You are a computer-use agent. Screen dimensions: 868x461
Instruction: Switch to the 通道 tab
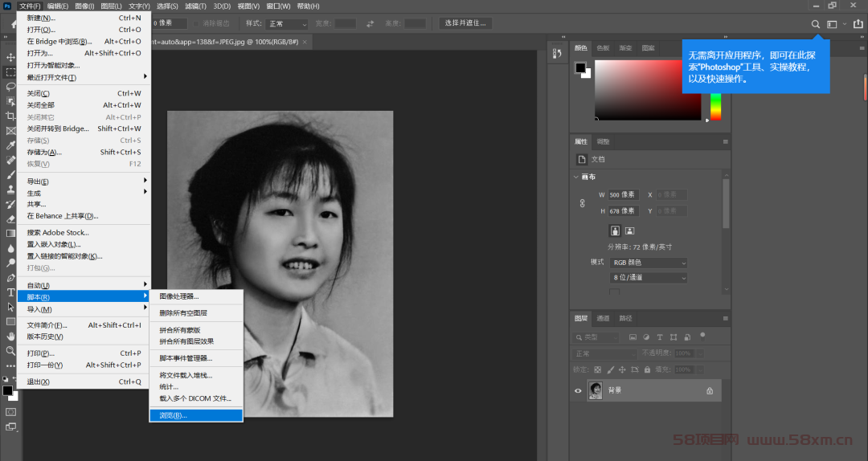pyautogui.click(x=603, y=318)
